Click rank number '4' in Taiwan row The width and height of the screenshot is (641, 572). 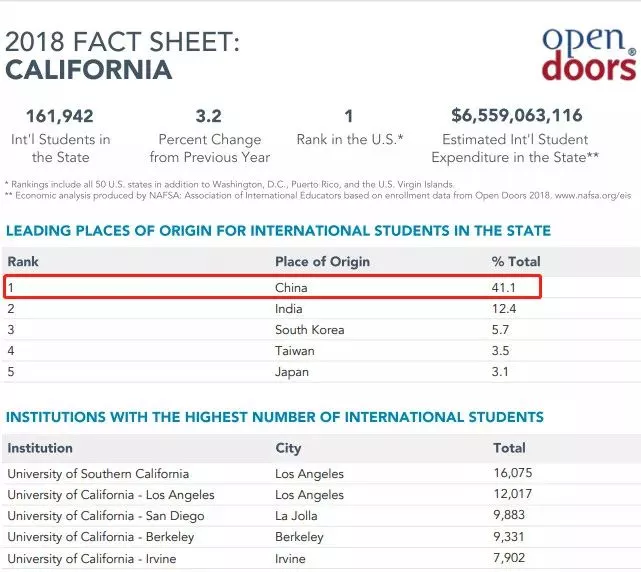(x=11, y=351)
